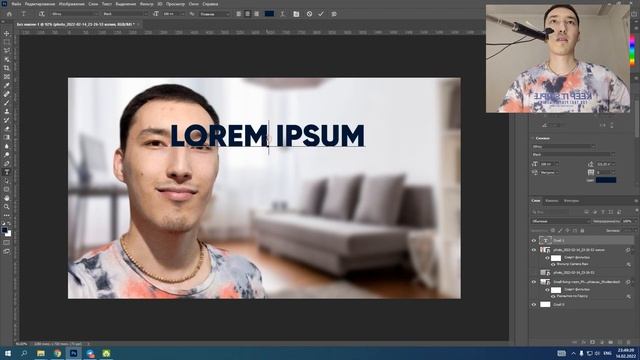Align text left in options bar
Viewport: 640px width, 360px height.
point(239,14)
